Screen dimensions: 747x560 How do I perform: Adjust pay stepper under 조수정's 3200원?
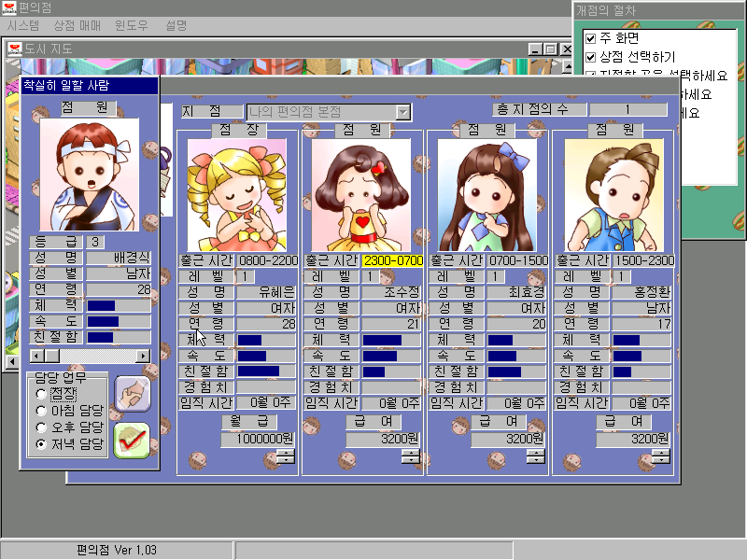pyautogui.click(x=410, y=457)
